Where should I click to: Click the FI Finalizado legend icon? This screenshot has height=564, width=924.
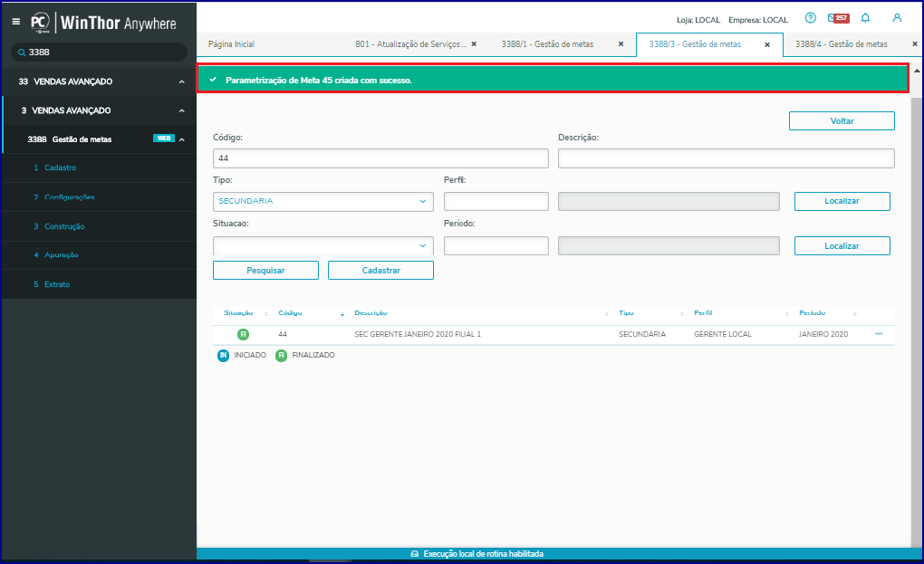[281, 355]
